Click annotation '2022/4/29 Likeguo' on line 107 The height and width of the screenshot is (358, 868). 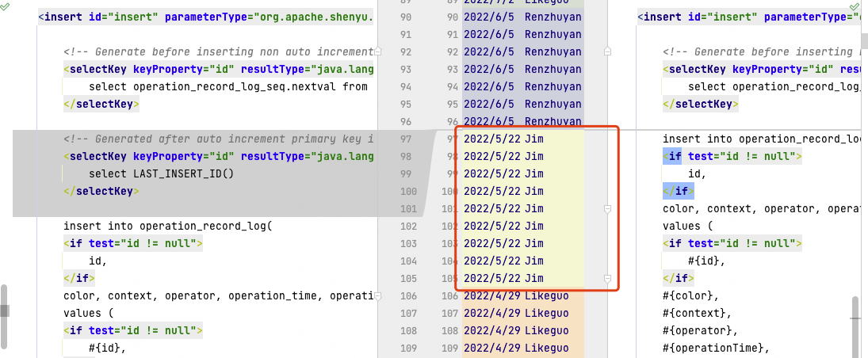517,313
